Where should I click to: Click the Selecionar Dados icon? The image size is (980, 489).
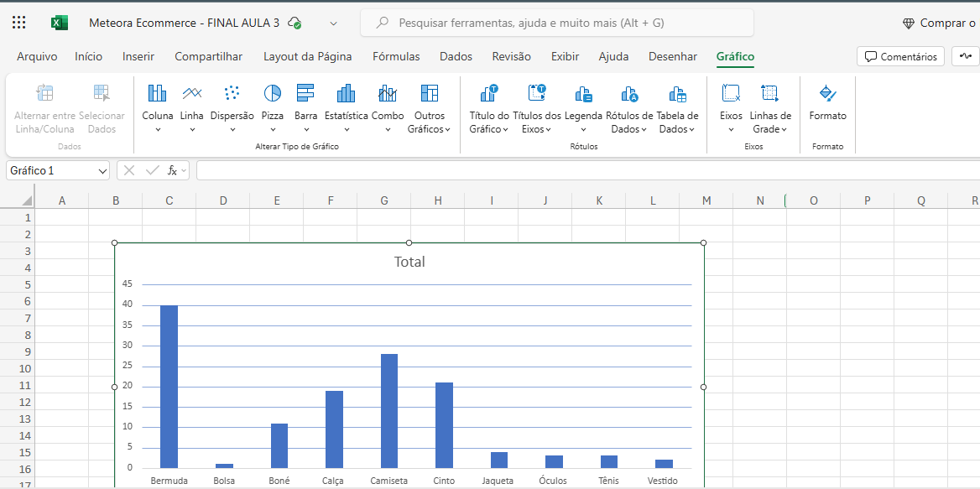pyautogui.click(x=102, y=93)
